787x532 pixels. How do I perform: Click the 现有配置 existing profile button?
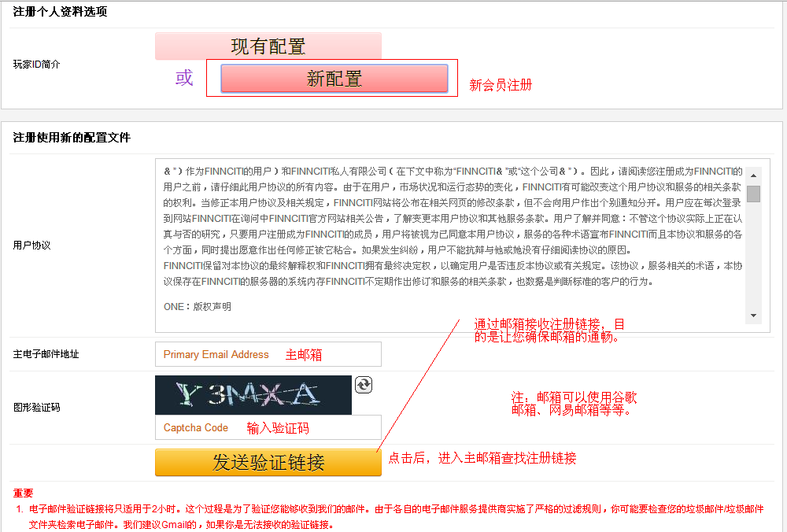[268, 46]
